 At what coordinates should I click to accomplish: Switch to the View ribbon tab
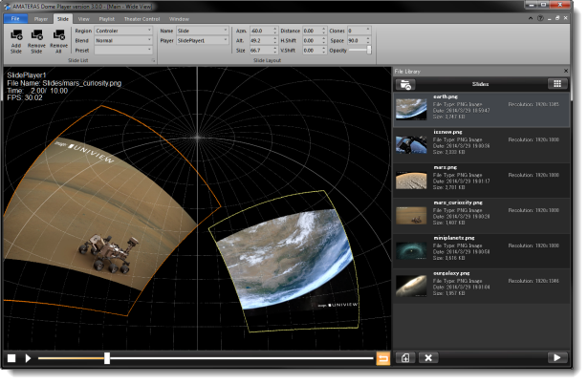pos(83,19)
